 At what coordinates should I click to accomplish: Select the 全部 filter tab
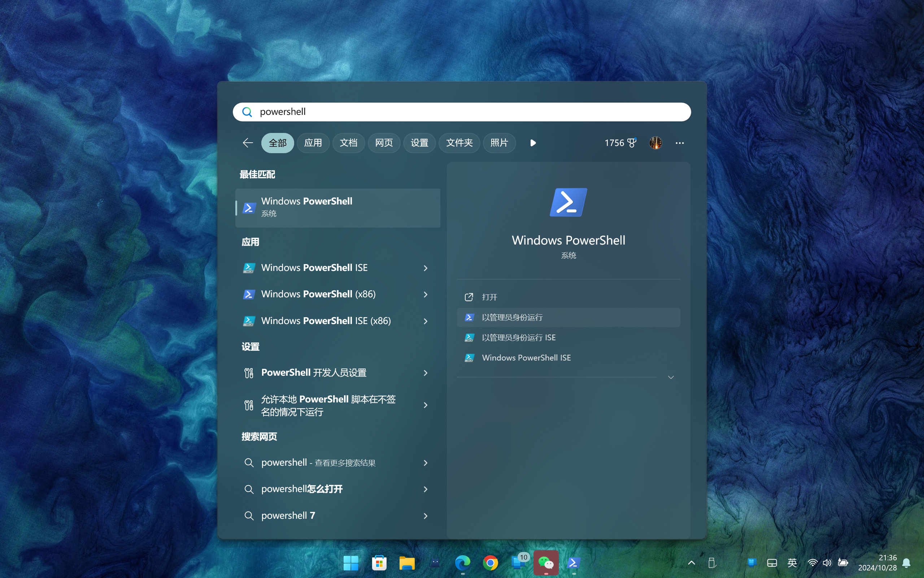coord(278,143)
